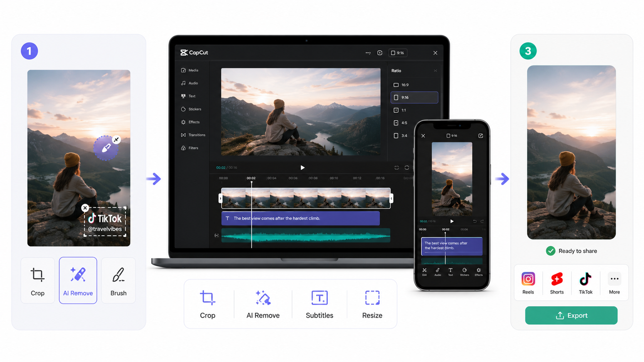Open Text in CapCut sidebar

point(188,96)
